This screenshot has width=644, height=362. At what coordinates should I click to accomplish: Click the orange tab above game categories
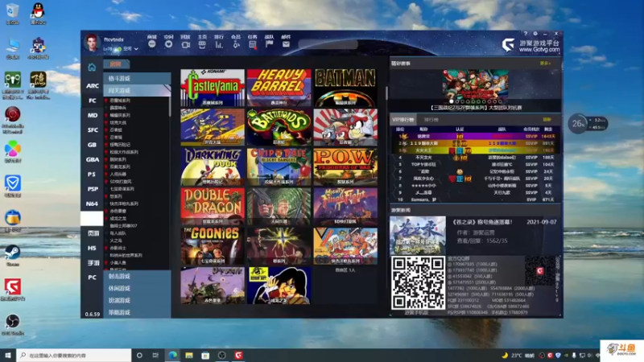pos(117,64)
